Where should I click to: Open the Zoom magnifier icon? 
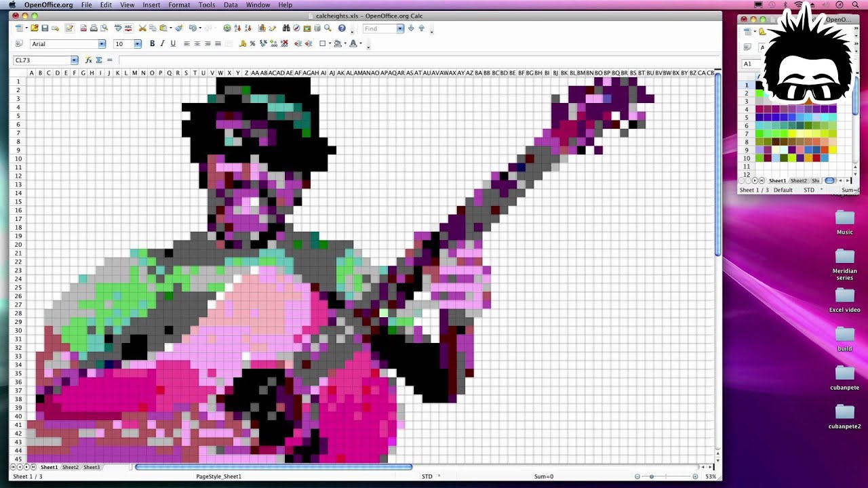point(328,28)
